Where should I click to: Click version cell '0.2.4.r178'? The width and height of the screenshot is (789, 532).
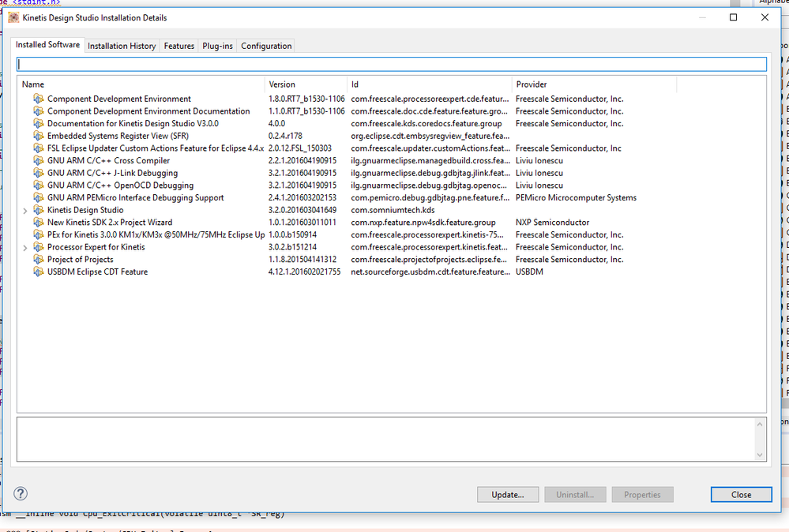point(285,136)
